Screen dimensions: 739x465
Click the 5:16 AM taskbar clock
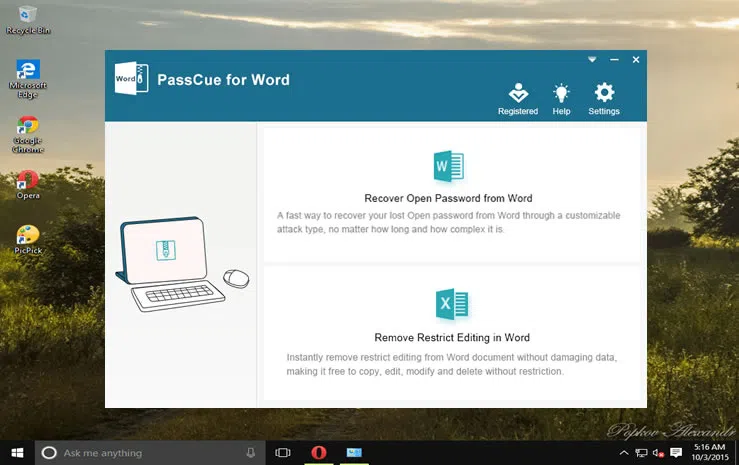click(x=710, y=452)
